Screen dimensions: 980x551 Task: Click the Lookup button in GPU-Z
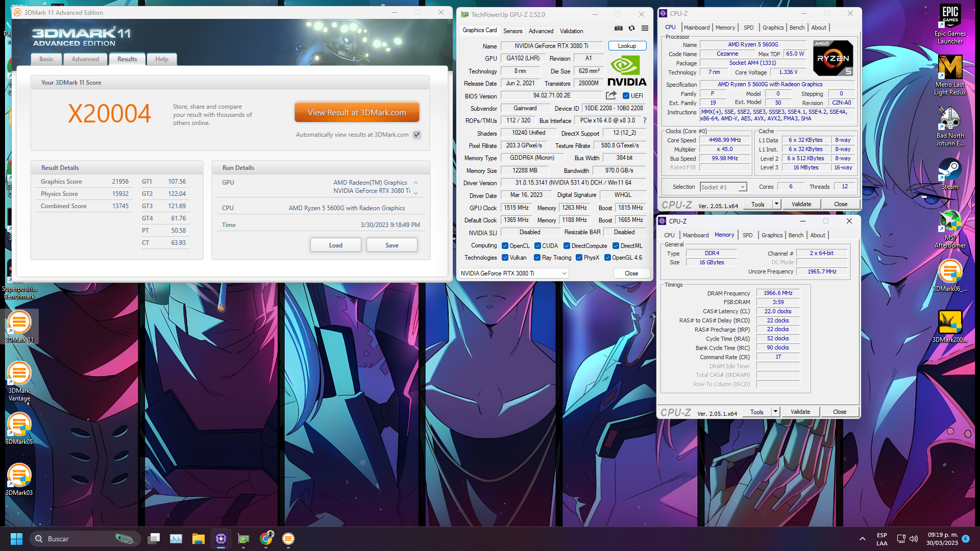627,46
